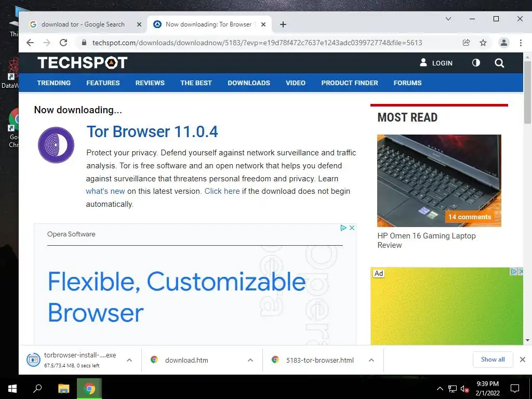Open the notification center icon
This screenshot has width=532, height=399.
[515, 389]
